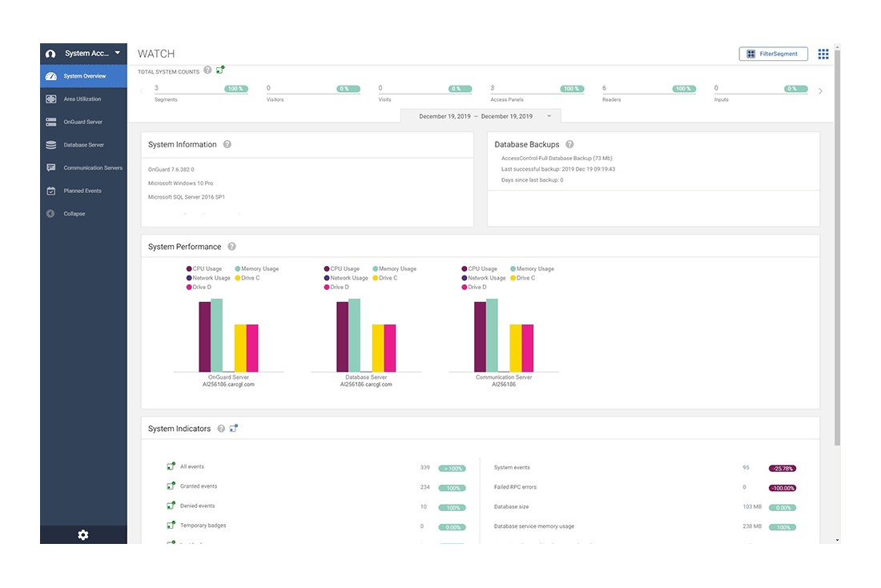881x588 pixels.
Task: Click help icon beside System Indicators
Action: pyautogui.click(x=221, y=429)
